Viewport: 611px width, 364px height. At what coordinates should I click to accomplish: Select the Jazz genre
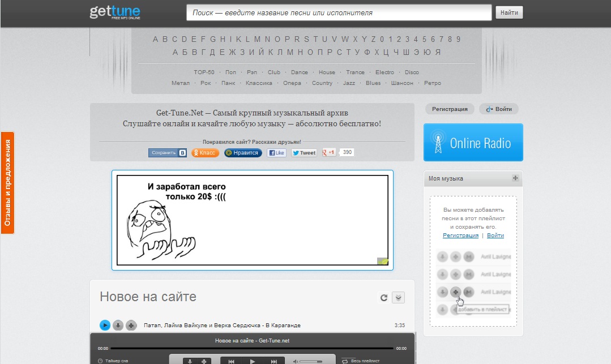coord(349,83)
